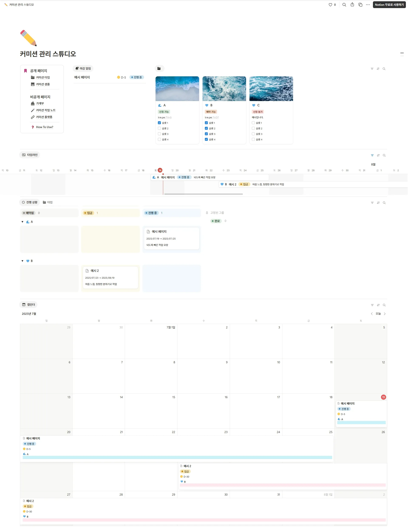The width and height of the screenshot is (408, 532).
Task: Click the share icon in top bar
Action: pos(352,5)
